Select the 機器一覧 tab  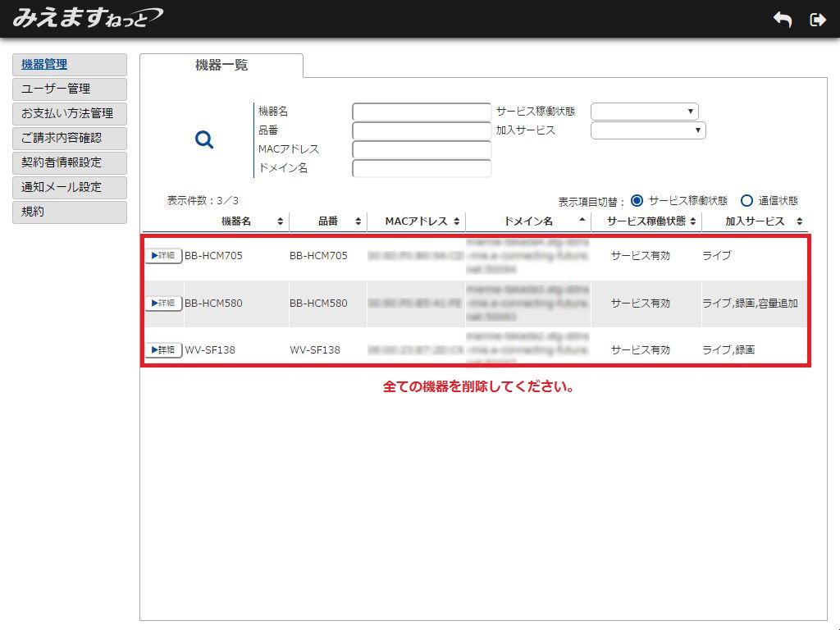221,66
